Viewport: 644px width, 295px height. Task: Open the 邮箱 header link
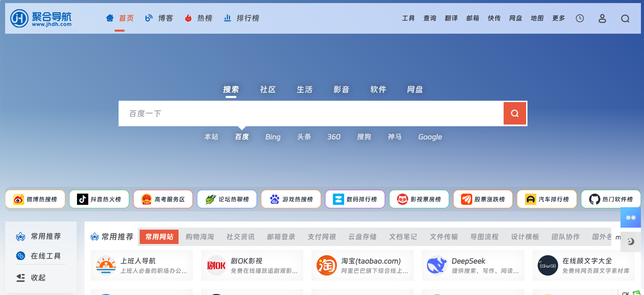(x=473, y=18)
